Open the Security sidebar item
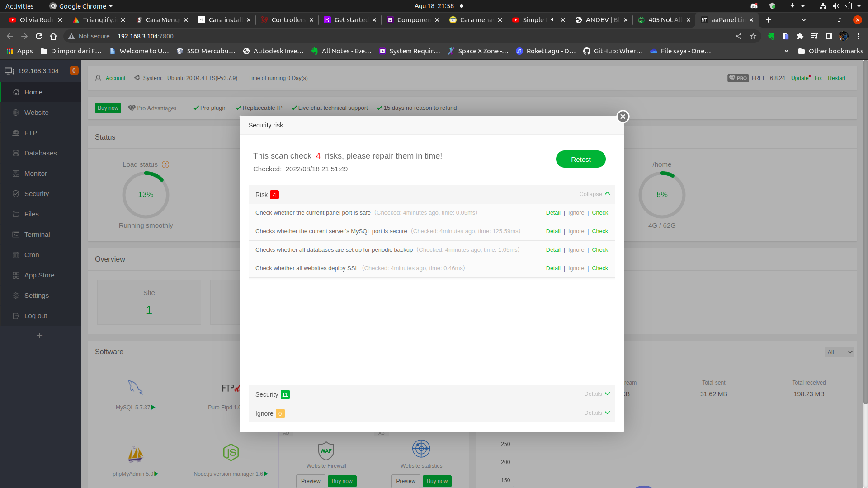Screen dimensions: 868x488 coord(37,194)
